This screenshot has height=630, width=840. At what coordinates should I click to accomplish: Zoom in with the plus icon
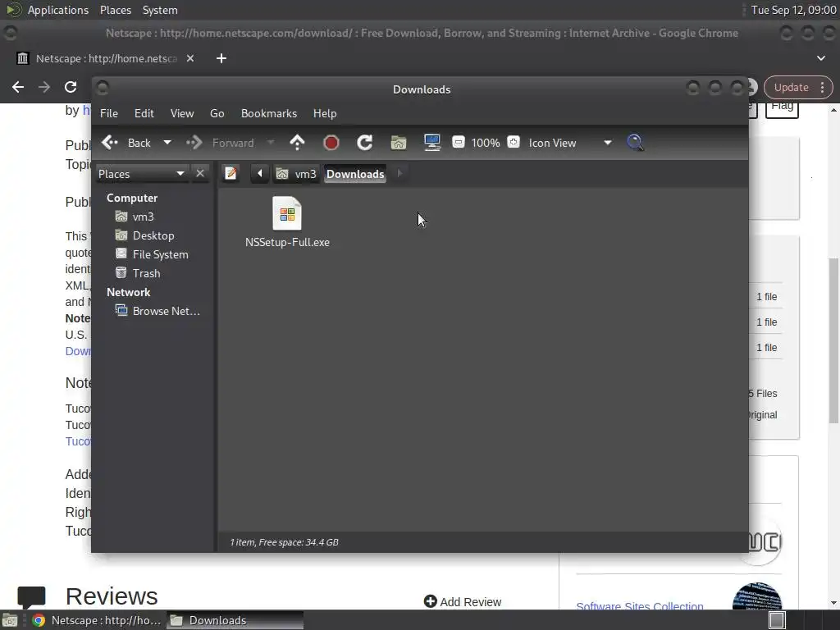pyautogui.click(x=514, y=143)
